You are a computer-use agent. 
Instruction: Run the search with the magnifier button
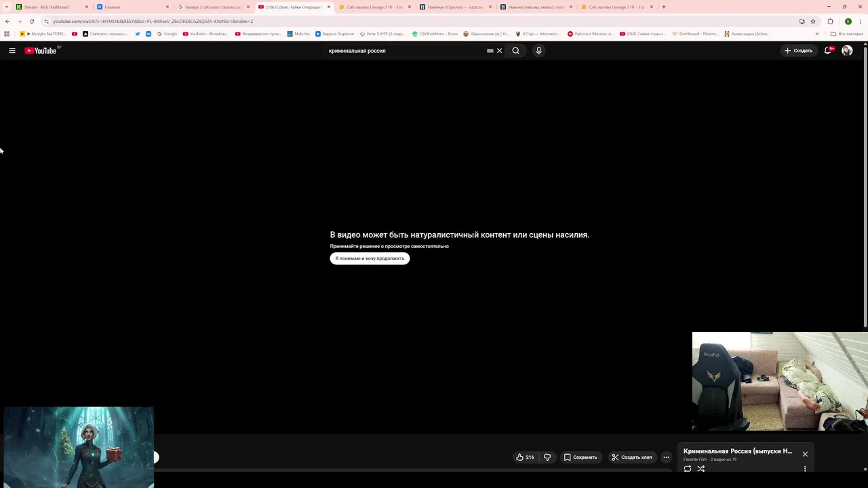516,51
